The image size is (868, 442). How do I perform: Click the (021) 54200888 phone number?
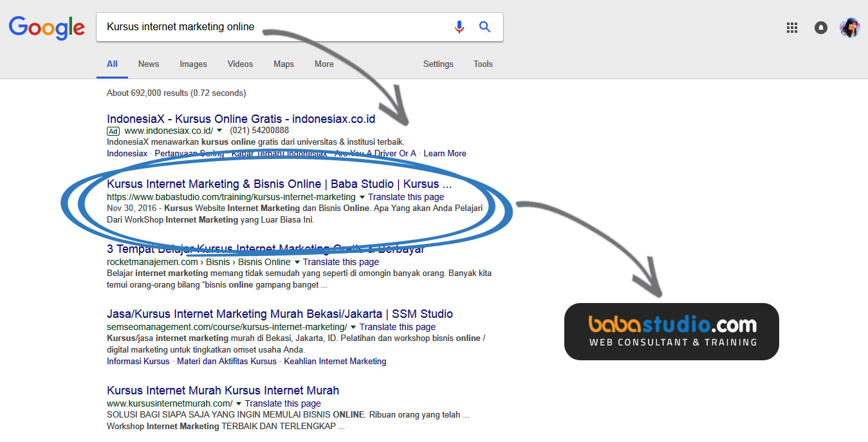click(x=259, y=131)
